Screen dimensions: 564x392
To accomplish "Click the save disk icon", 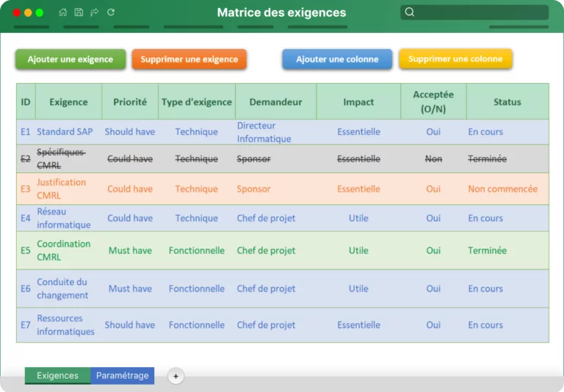I will point(79,12).
